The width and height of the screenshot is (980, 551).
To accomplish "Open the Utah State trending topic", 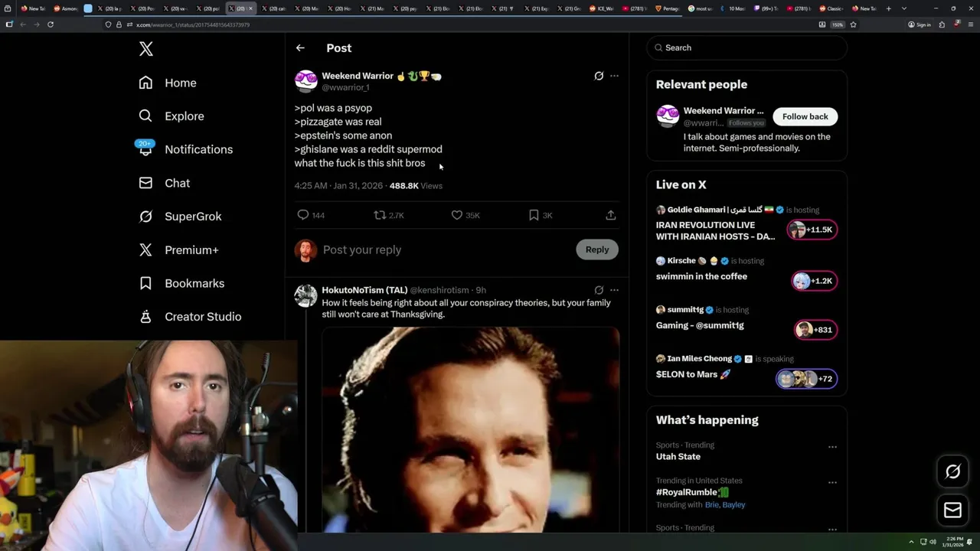I will coord(678,456).
